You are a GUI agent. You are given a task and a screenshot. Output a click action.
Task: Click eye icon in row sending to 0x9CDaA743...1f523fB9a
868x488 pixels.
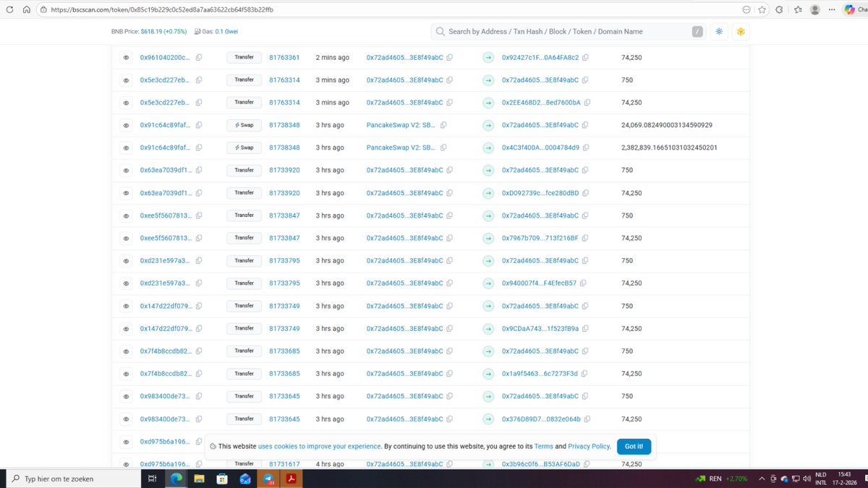[125, 328]
